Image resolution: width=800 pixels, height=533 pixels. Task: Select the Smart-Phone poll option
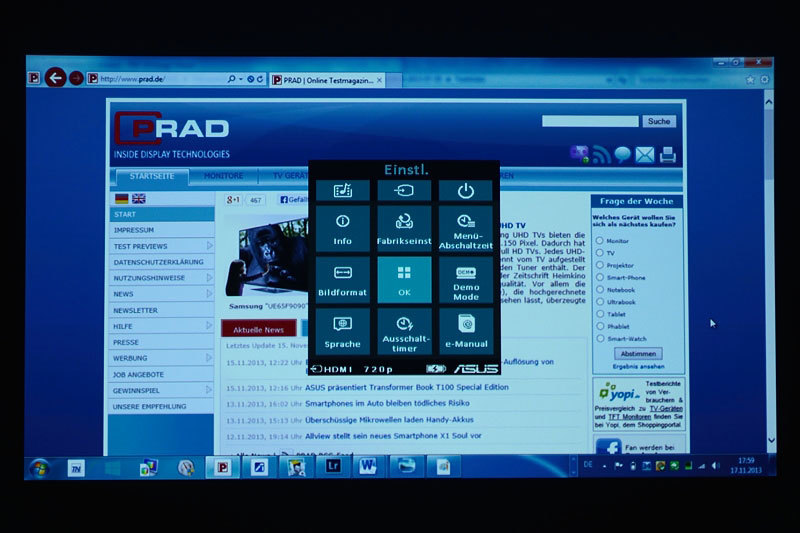click(599, 277)
